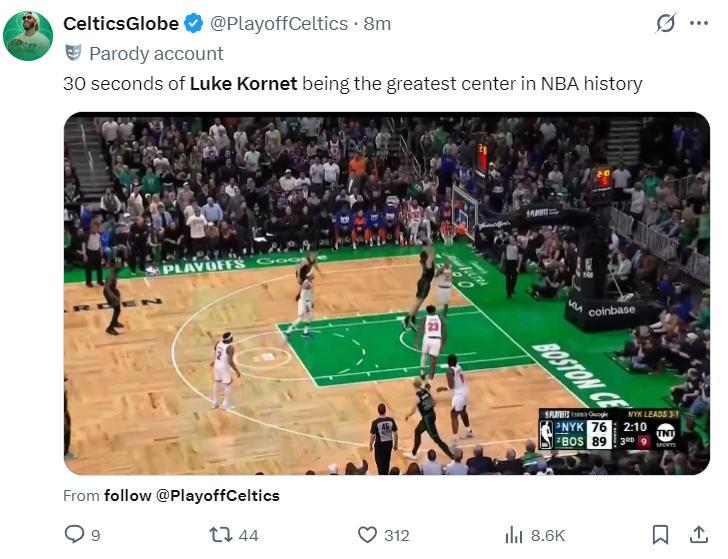Like the tweet with the heart icon
The height and width of the screenshot is (559, 728).
tap(368, 535)
